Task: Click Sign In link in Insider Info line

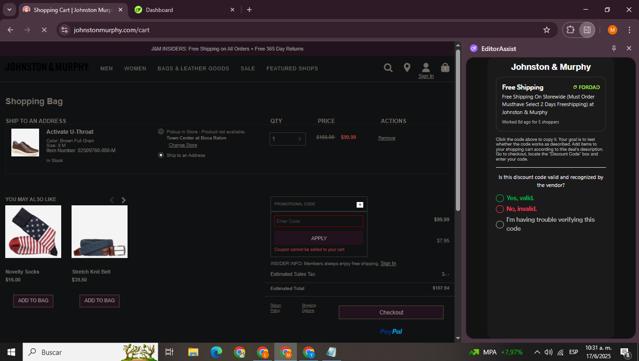Action: (388, 264)
